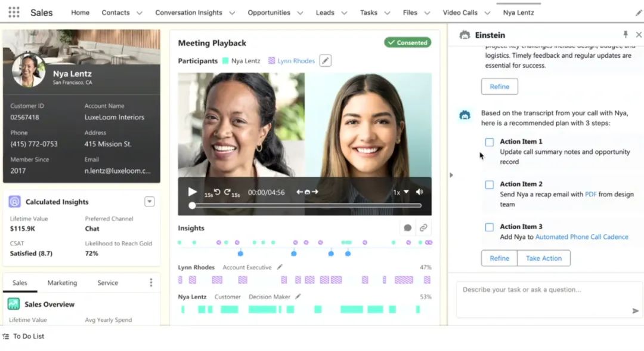The height and width of the screenshot is (351, 644).
Task: Open Lynn Rhodes participant link
Action: pyautogui.click(x=296, y=61)
